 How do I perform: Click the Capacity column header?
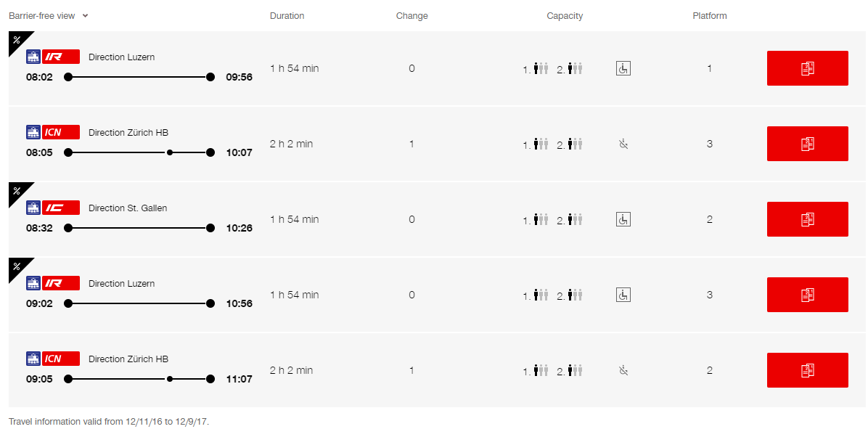tap(565, 15)
